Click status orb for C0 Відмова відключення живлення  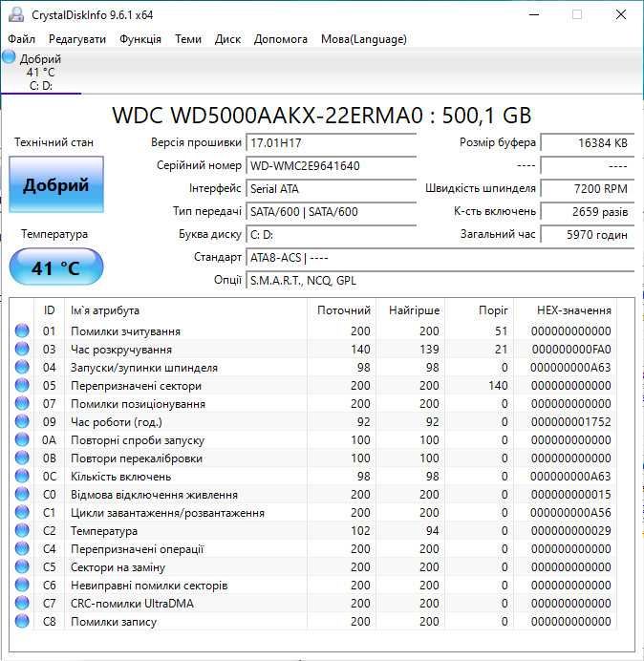tap(22, 494)
